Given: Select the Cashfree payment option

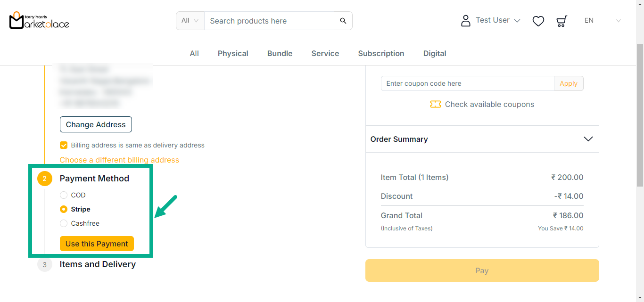Looking at the screenshot, I should coord(64,223).
